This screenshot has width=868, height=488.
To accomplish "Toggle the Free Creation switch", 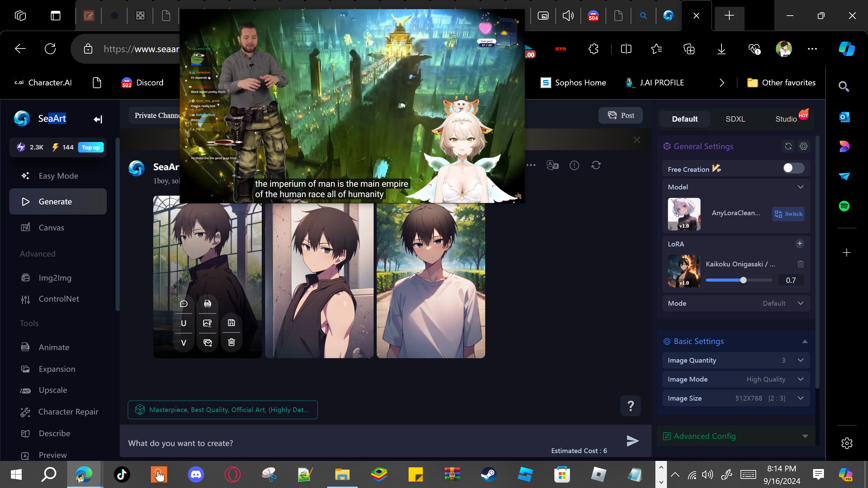I will 793,168.
